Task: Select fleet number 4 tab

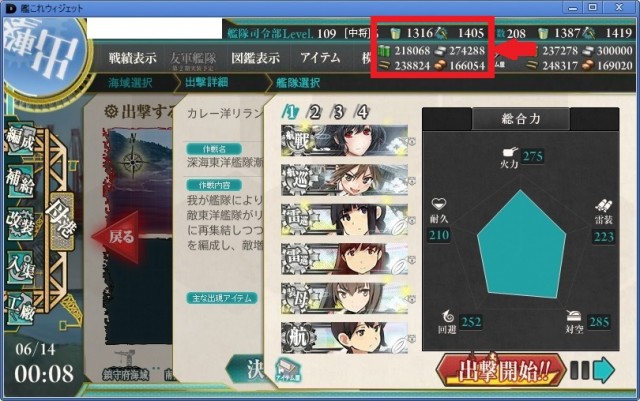Action: [x=362, y=111]
